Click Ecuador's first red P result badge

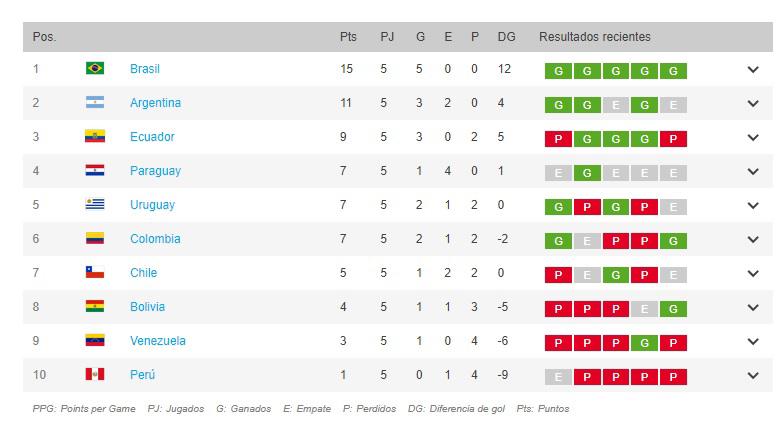(x=558, y=138)
